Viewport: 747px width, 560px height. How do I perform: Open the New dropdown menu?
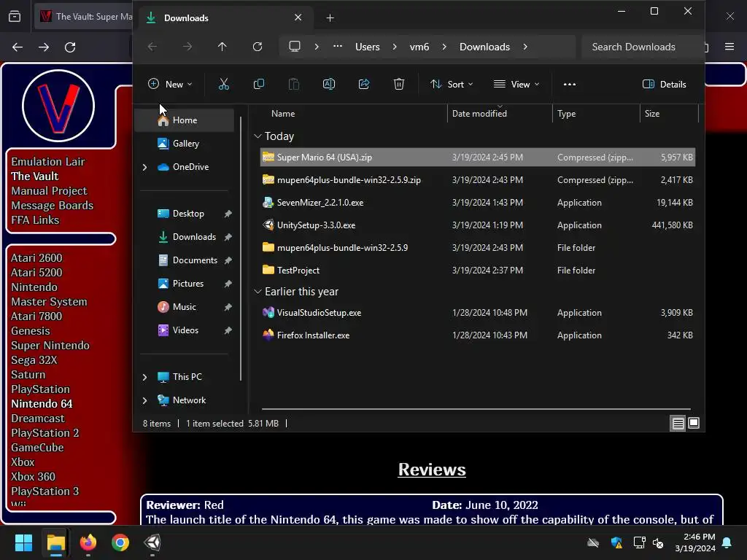[x=170, y=85]
